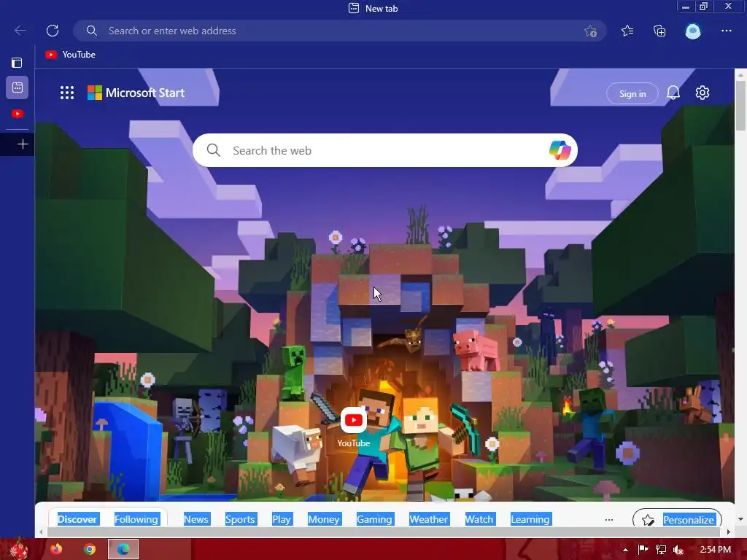
Task: Switch to the YouTube vertical tab
Action: point(18,114)
